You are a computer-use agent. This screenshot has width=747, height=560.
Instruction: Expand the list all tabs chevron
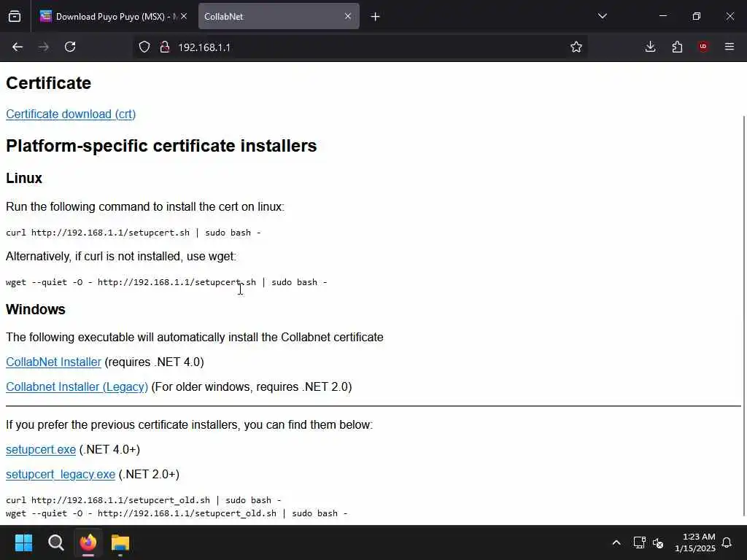pos(602,16)
